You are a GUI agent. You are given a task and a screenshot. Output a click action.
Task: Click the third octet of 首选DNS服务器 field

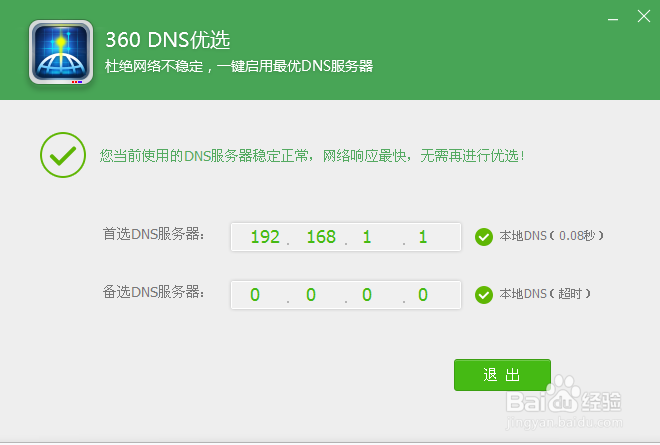(x=367, y=237)
